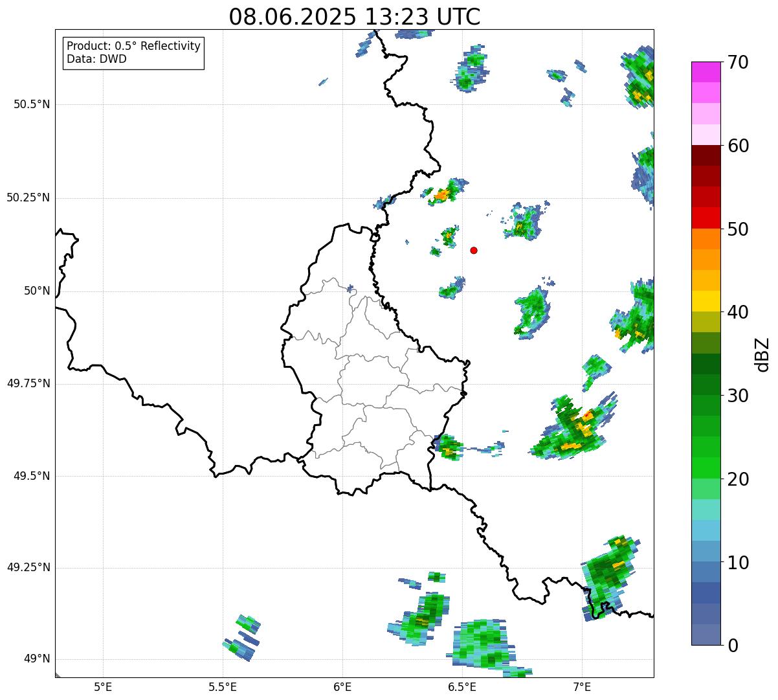Click the 5°E longitude label
The height and width of the screenshot is (700, 778).
point(103,686)
